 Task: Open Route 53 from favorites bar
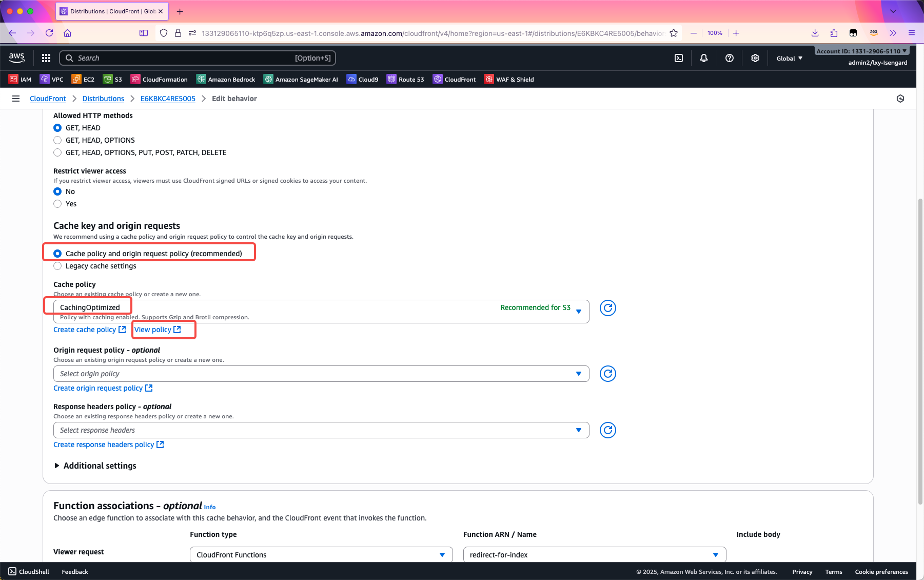coord(405,80)
